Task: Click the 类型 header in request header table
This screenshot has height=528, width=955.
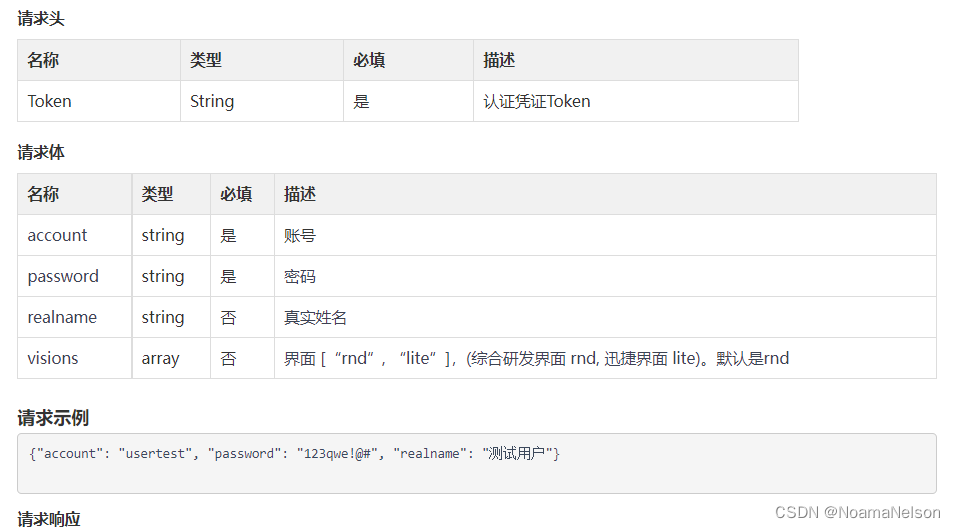Action: click(x=262, y=60)
